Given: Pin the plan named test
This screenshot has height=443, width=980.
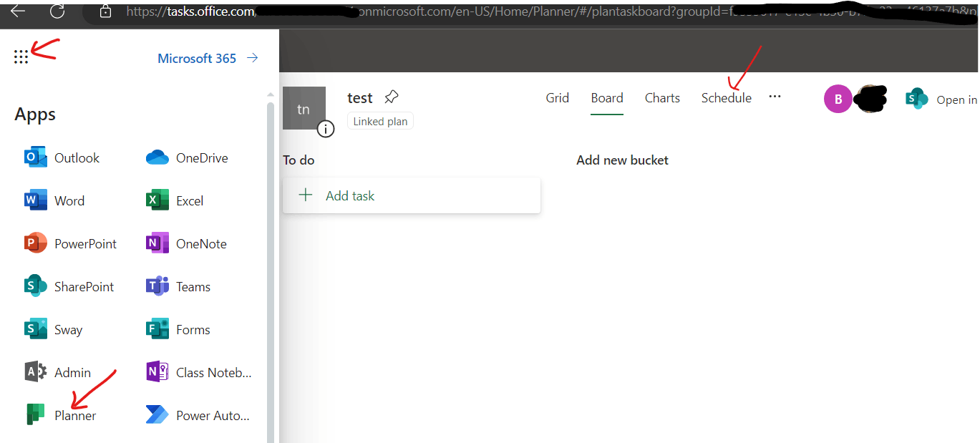Looking at the screenshot, I should point(391,96).
